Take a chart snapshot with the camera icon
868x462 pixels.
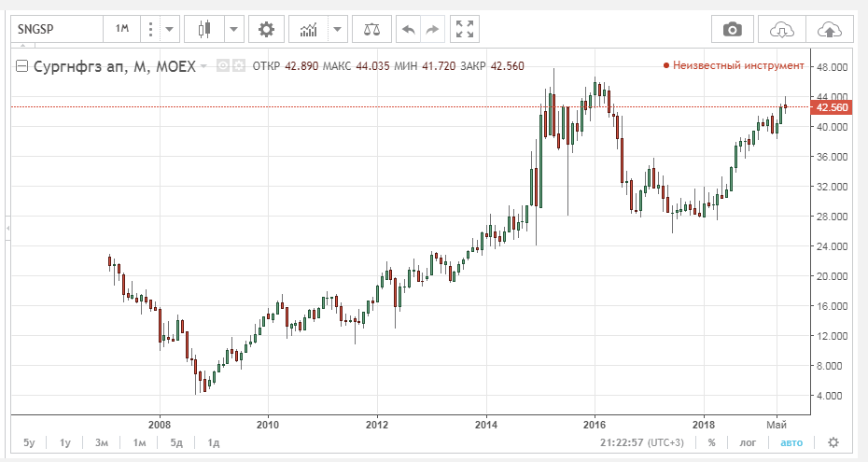coord(733,29)
